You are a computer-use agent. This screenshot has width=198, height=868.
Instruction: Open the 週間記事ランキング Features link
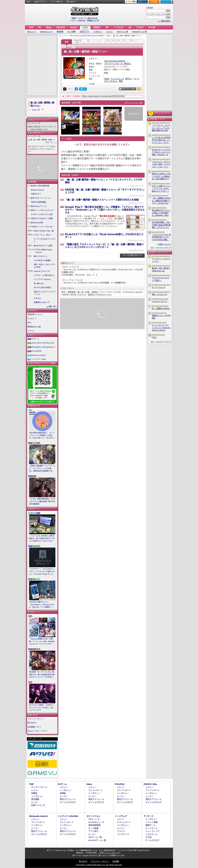pyautogui.click(x=35, y=314)
